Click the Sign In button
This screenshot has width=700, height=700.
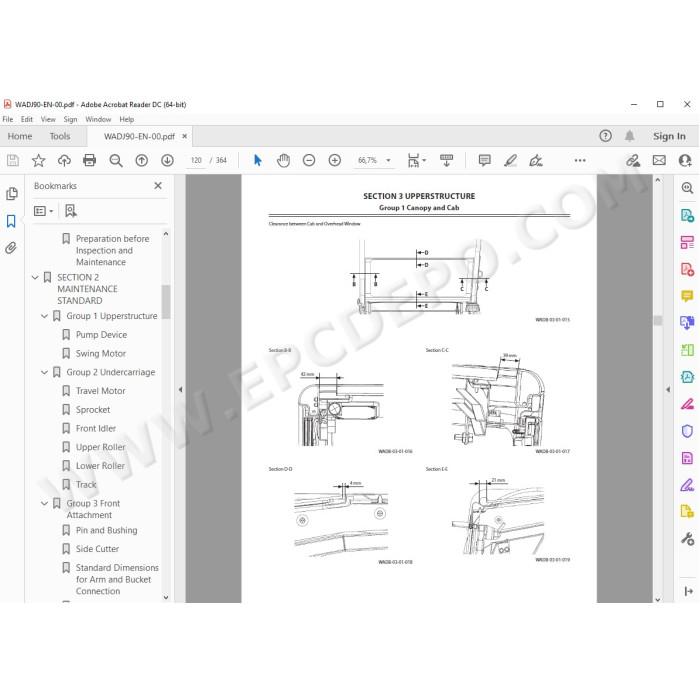click(x=669, y=136)
